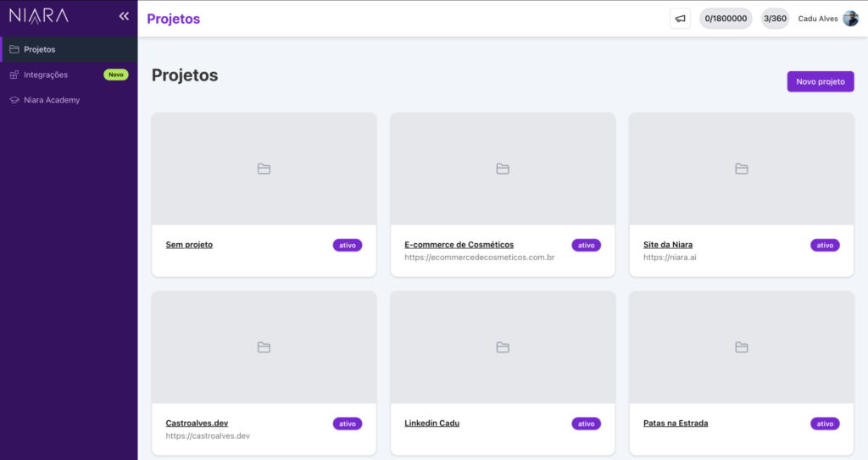
Task: Click folder icon on Site da Niara card
Action: point(741,169)
